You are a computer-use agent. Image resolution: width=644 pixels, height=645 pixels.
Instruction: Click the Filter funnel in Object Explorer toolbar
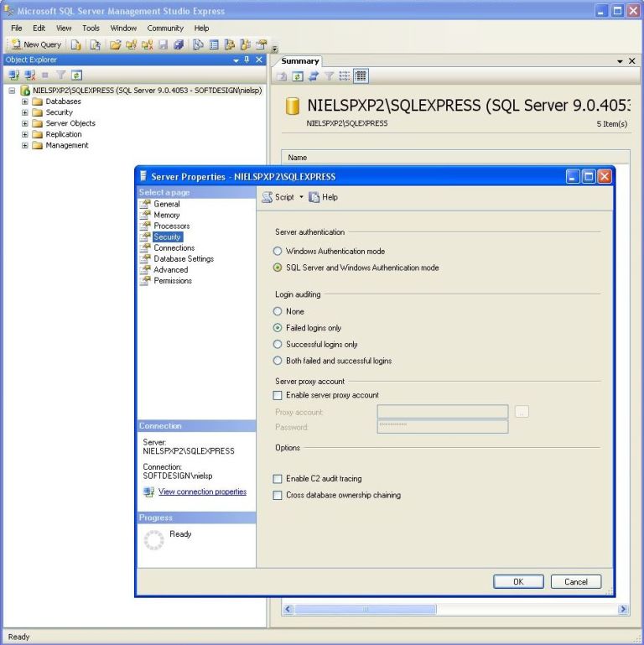61,75
